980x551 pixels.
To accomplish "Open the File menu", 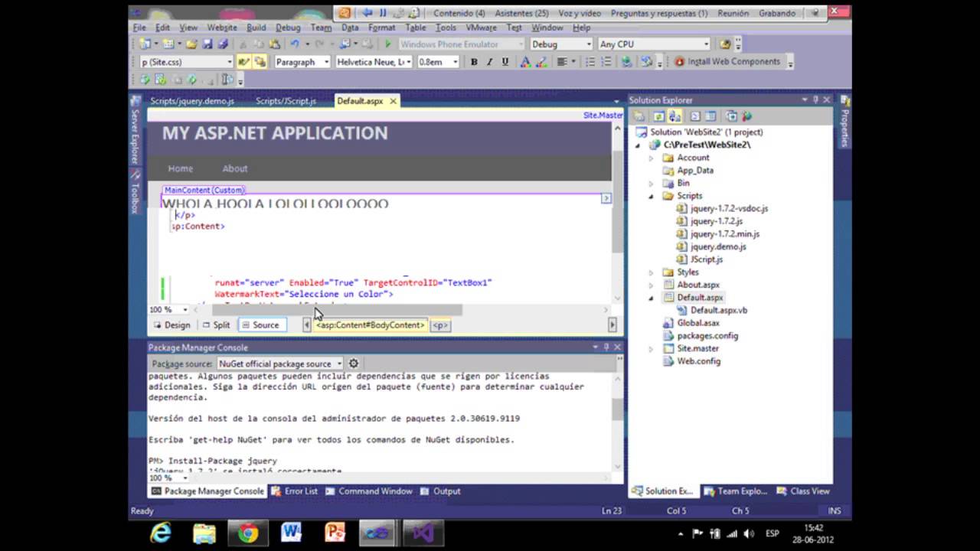I will click(x=139, y=28).
